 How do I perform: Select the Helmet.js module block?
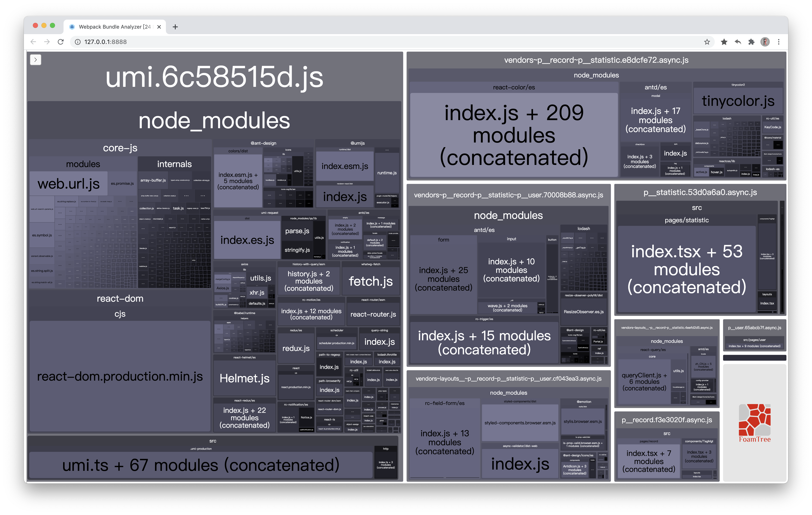(245, 378)
